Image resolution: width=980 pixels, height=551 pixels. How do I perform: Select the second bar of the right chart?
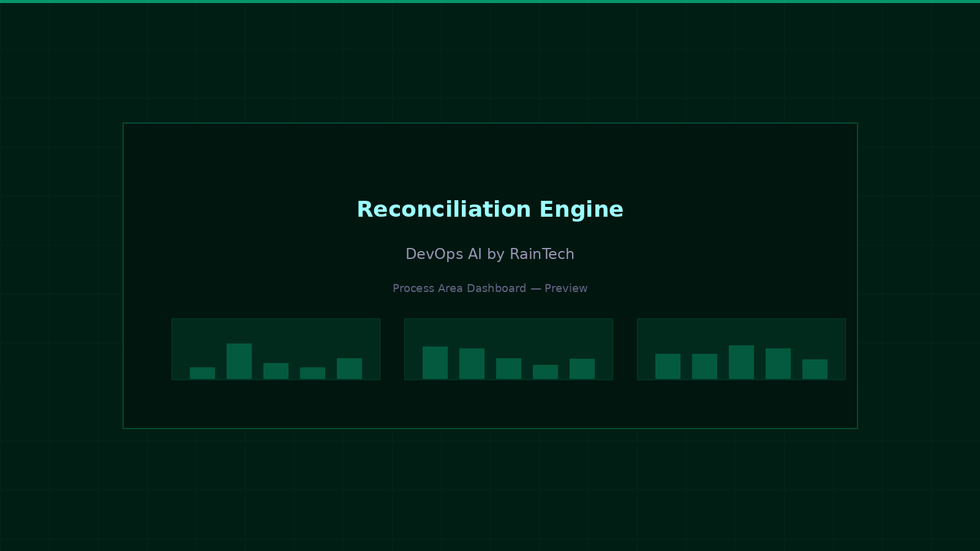(706, 367)
